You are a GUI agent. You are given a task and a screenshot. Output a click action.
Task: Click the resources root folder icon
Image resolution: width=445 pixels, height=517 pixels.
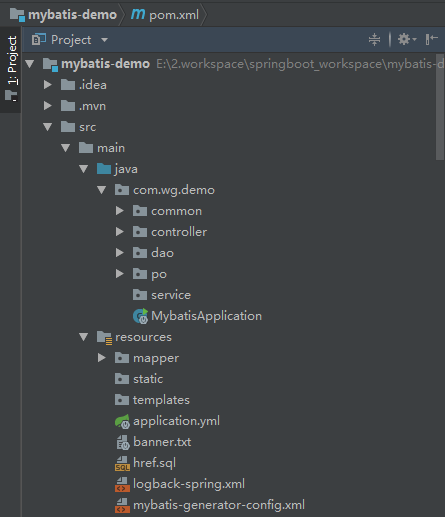(x=104, y=337)
